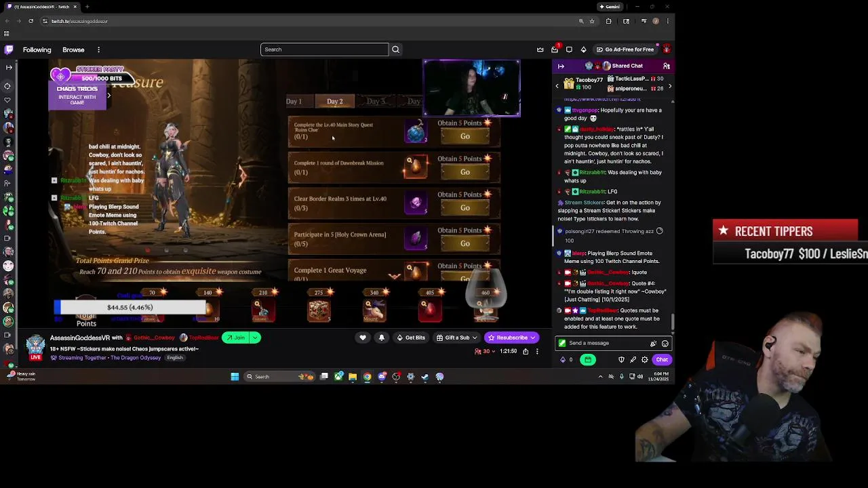Show previous gift leaderboard entry
This screenshot has height=488, width=868.
coord(557,86)
